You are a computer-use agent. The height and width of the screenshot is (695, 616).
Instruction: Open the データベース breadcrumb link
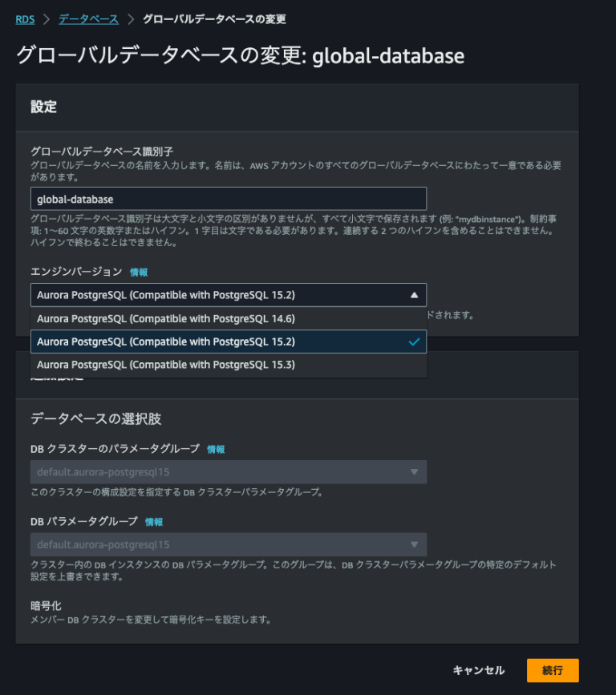tap(88, 18)
